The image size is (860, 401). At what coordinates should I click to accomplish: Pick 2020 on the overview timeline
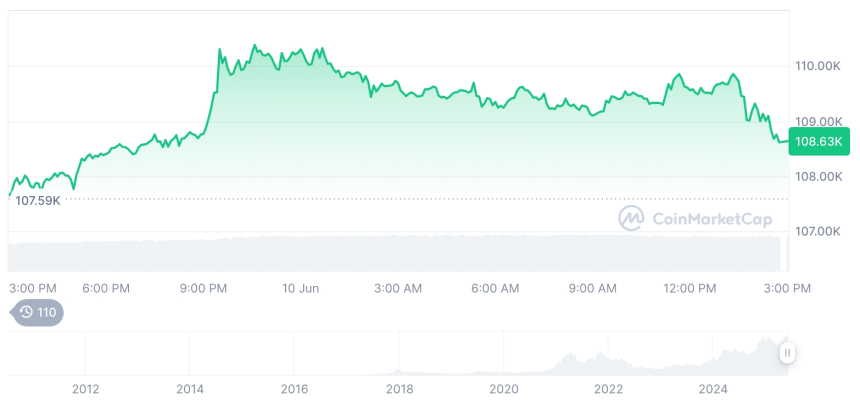click(504, 389)
